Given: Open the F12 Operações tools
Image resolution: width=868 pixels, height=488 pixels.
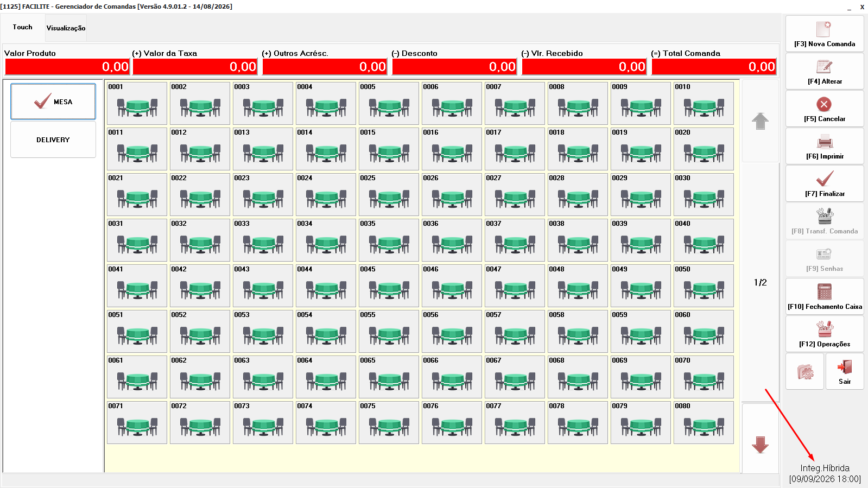Looking at the screenshot, I should coord(825,334).
